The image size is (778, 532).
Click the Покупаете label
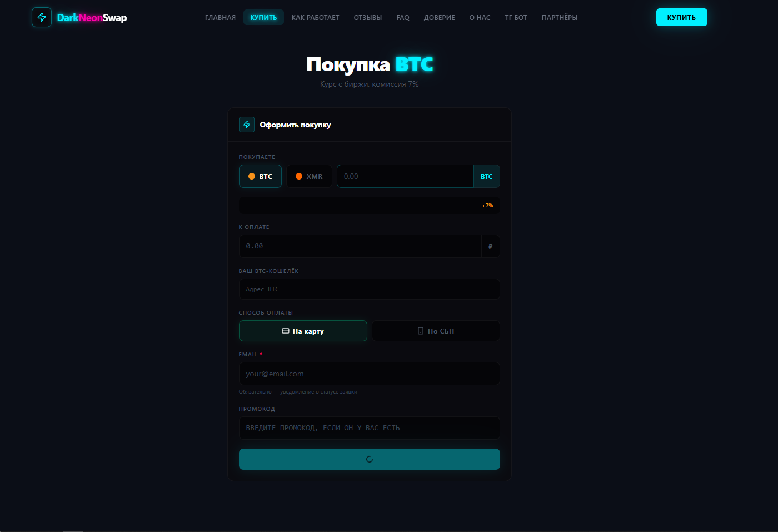[257, 157]
